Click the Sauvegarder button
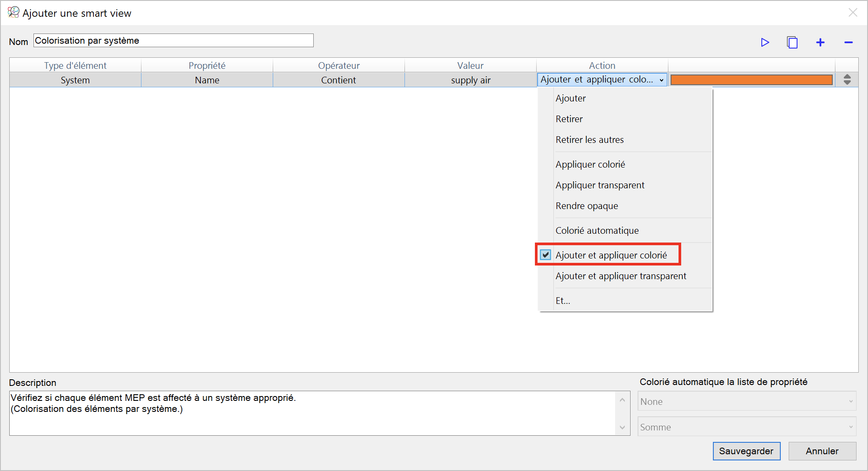868x471 pixels. pyautogui.click(x=746, y=451)
